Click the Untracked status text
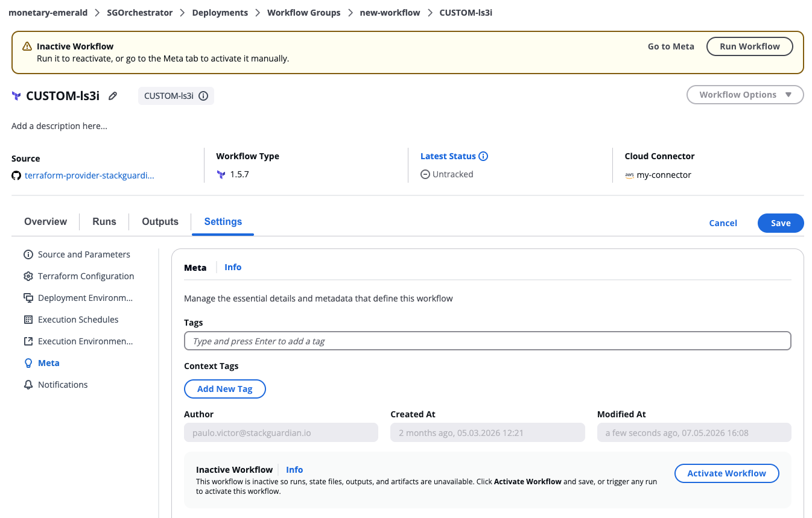812x518 pixels. pyautogui.click(x=453, y=174)
